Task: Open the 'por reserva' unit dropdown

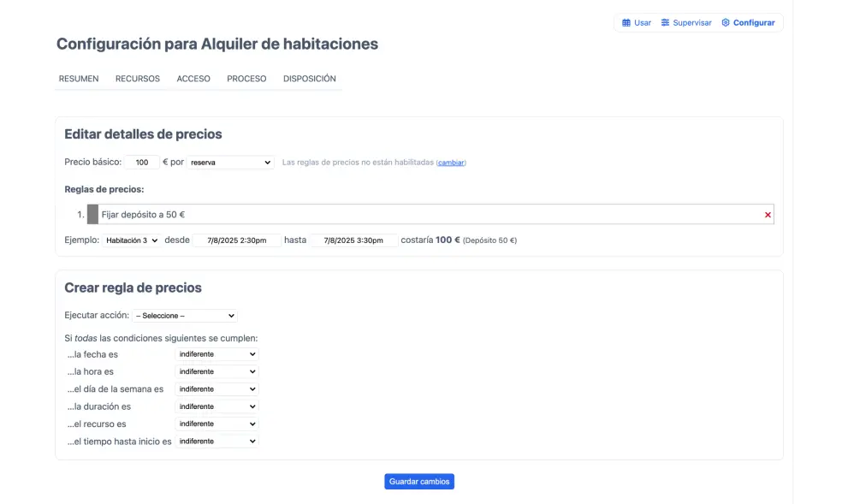Action: [230, 163]
